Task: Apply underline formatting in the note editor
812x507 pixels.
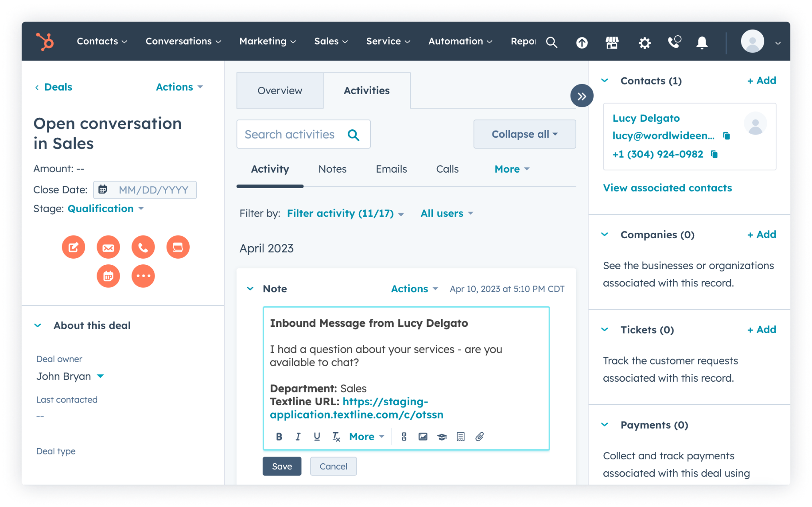Action: click(x=317, y=437)
